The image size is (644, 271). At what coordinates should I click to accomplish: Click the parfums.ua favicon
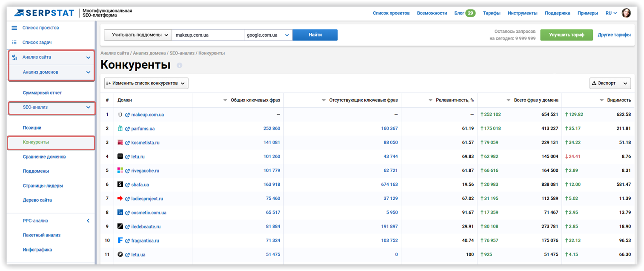(120, 128)
